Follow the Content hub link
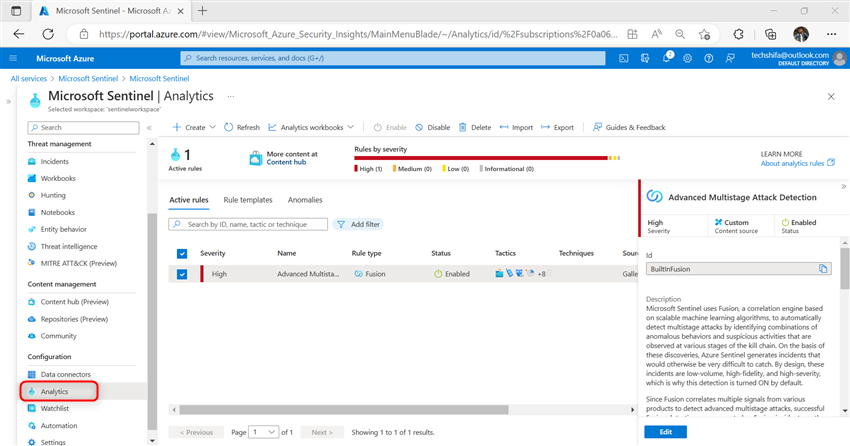850x446 pixels. [x=286, y=162]
